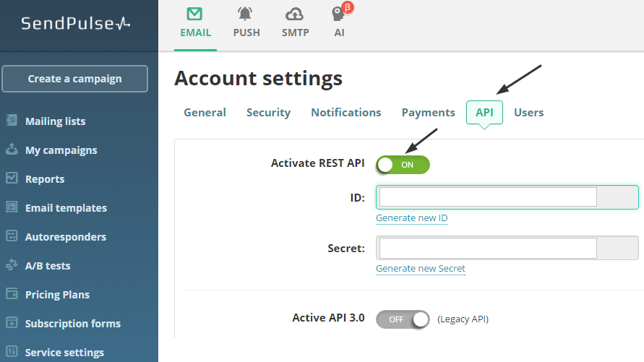
Task: Click the Pricing Plans wallet icon
Action: tap(12, 294)
